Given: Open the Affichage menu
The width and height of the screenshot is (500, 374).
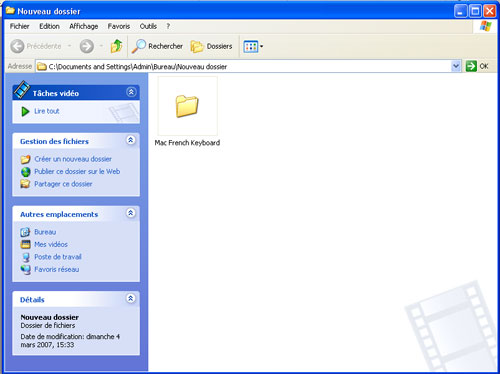Looking at the screenshot, I should 84,26.
